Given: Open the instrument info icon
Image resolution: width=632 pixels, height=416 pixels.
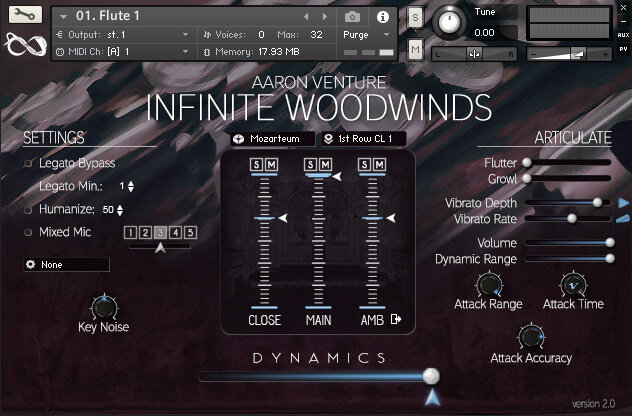Looking at the screenshot, I should 382,17.
